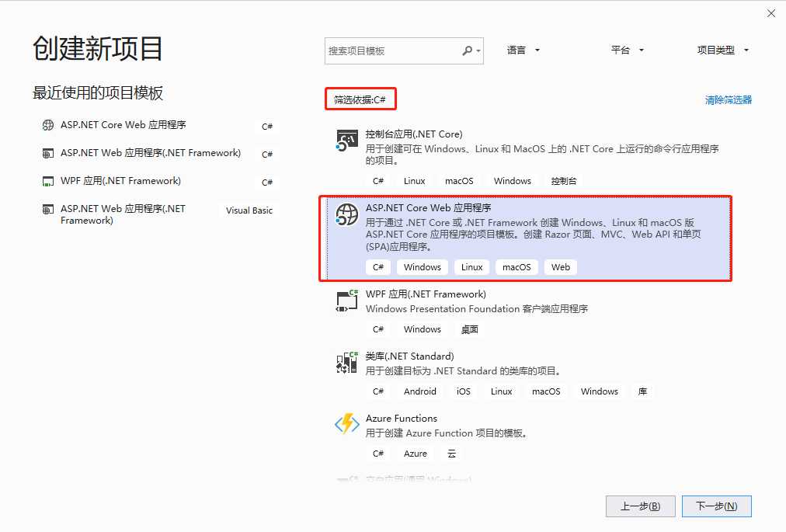Click the Azure Function 项目的模板 description
786x532 pixels.
tap(447, 433)
